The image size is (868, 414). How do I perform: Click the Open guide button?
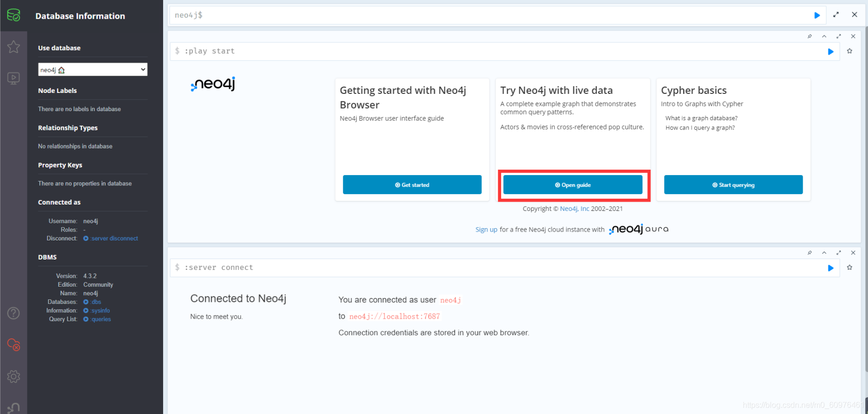click(573, 185)
